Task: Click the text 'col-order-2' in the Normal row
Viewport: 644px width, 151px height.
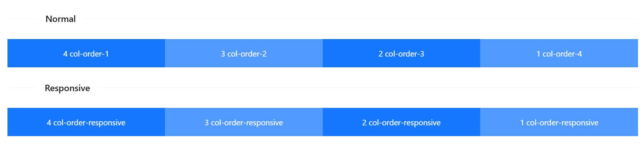Action: point(247,54)
